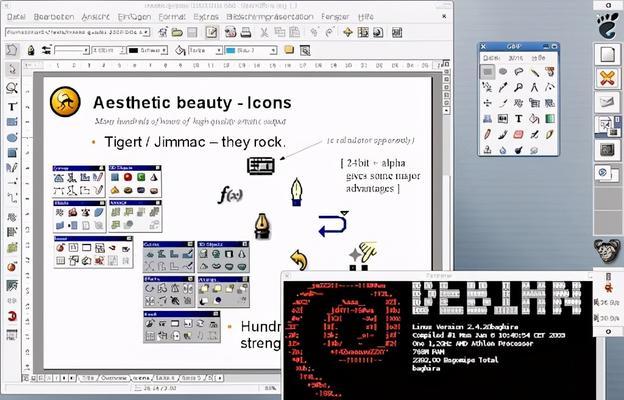
Task: Toggle the edit points icon
Action: 12,51
